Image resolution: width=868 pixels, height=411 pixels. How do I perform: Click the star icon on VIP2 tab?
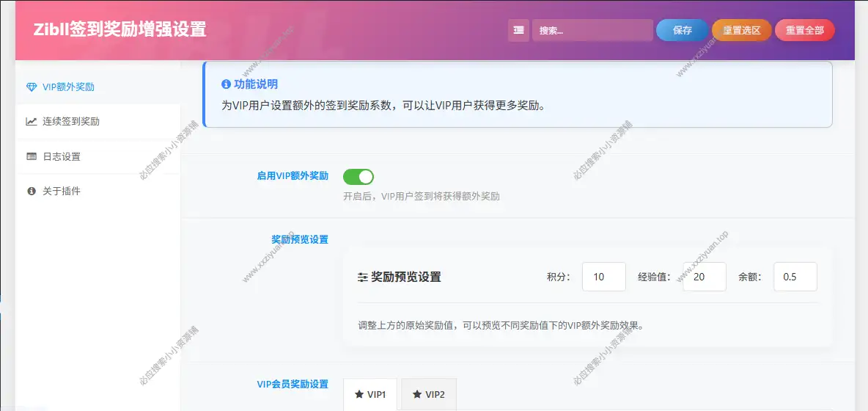[x=417, y=395]
